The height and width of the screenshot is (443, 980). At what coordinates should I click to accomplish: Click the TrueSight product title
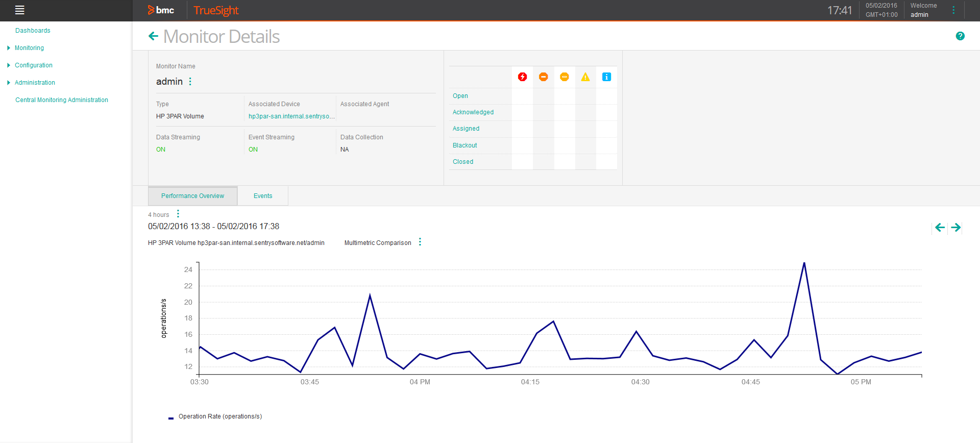pos(216,10)
